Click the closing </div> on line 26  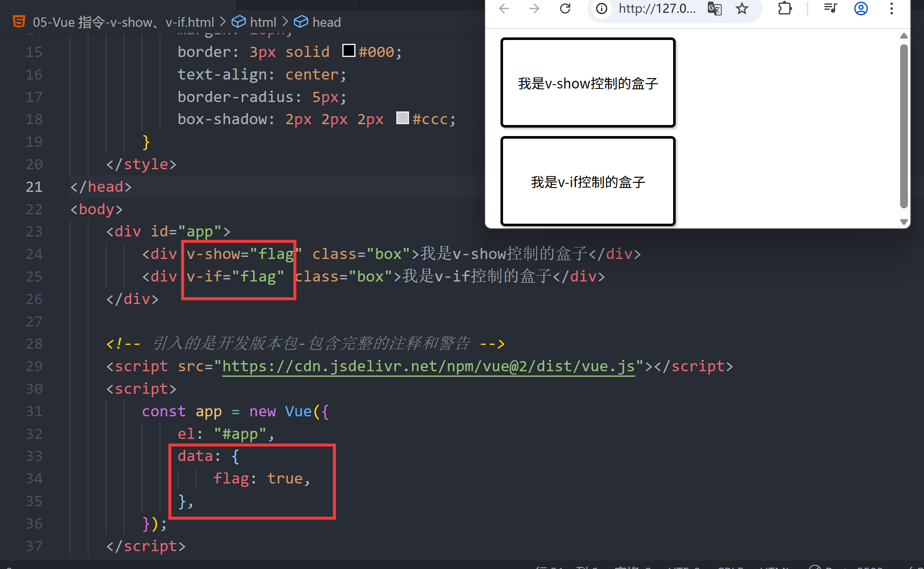pos(132,299)
